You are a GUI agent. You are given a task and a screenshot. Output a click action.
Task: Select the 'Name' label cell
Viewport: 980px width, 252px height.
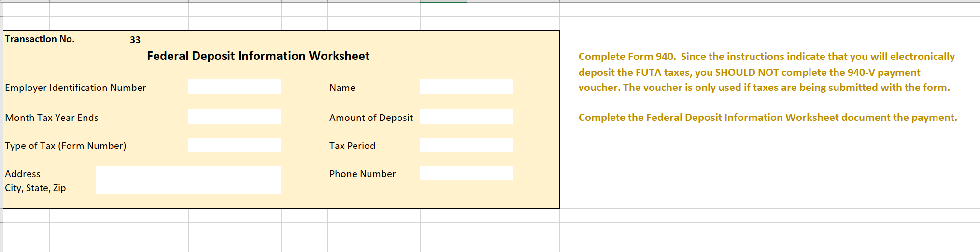(342, 88)
